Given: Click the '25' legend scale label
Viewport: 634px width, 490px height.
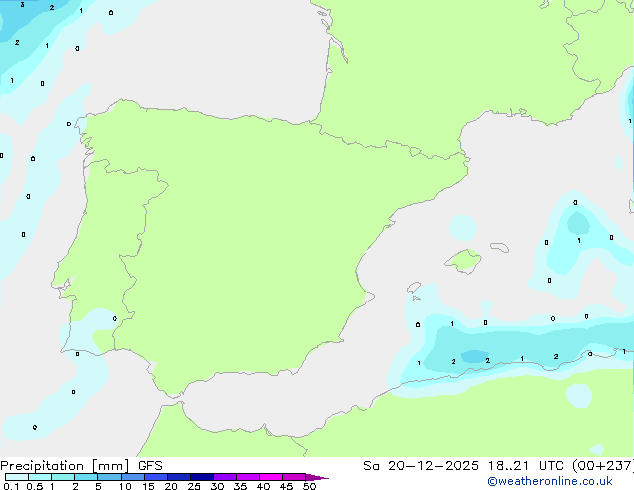Looking at the screenshot, I should pyautogui.click(x=194, y=486).
